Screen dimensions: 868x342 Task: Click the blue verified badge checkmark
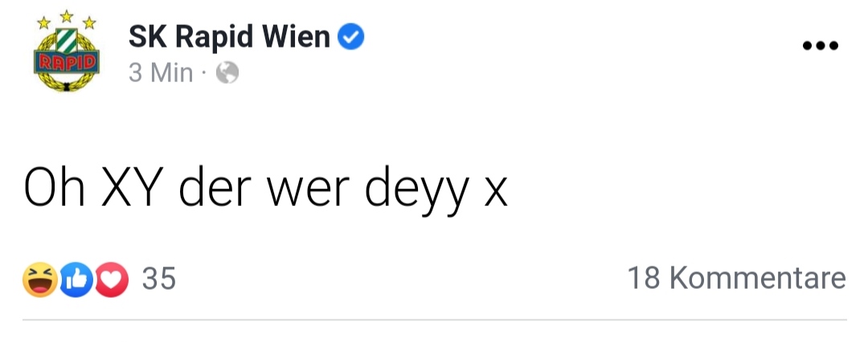coord(351,37)
